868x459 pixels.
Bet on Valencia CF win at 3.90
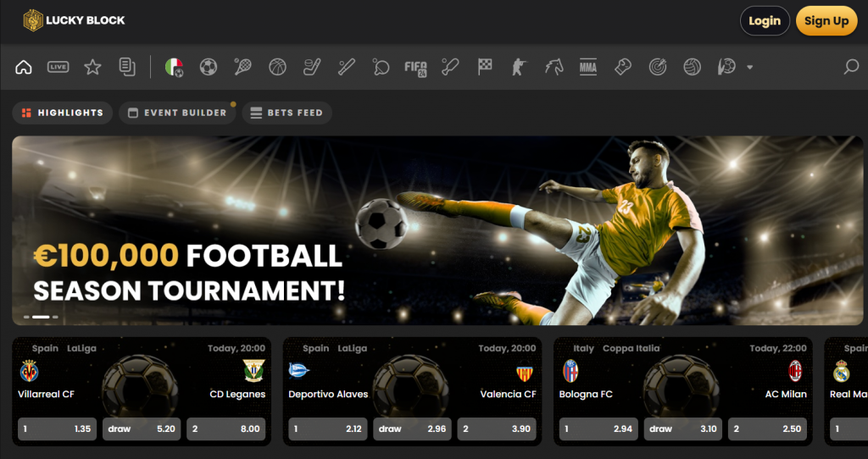click(x=497, y=429)
